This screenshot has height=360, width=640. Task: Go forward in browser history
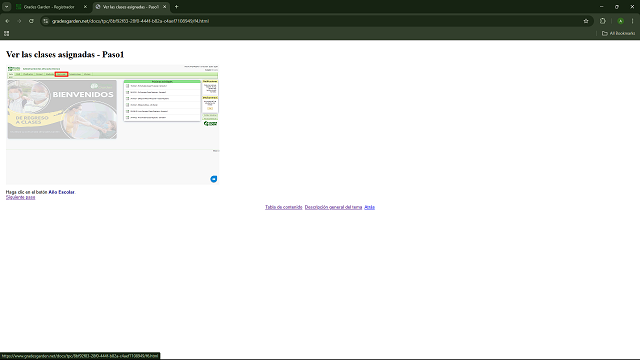(x=19, y=21)
